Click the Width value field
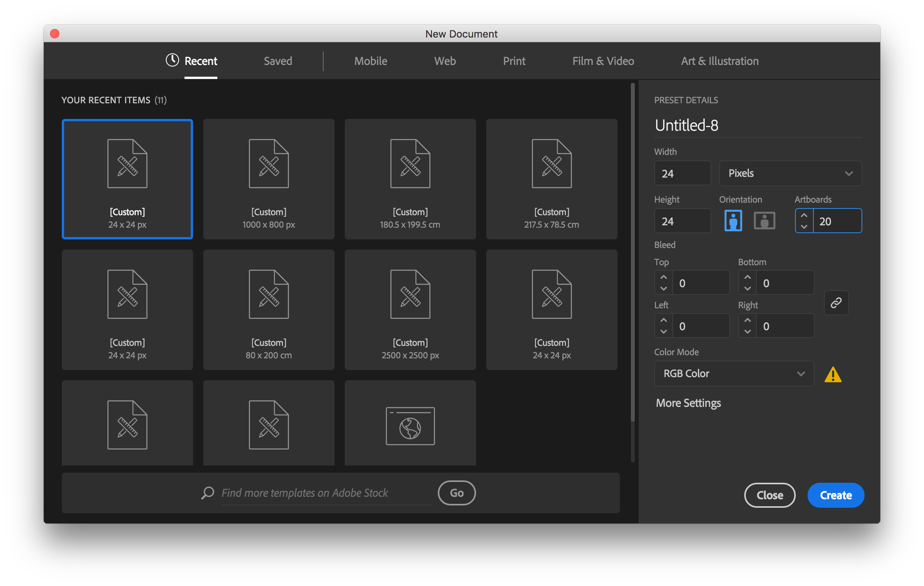 click(682, 173)
